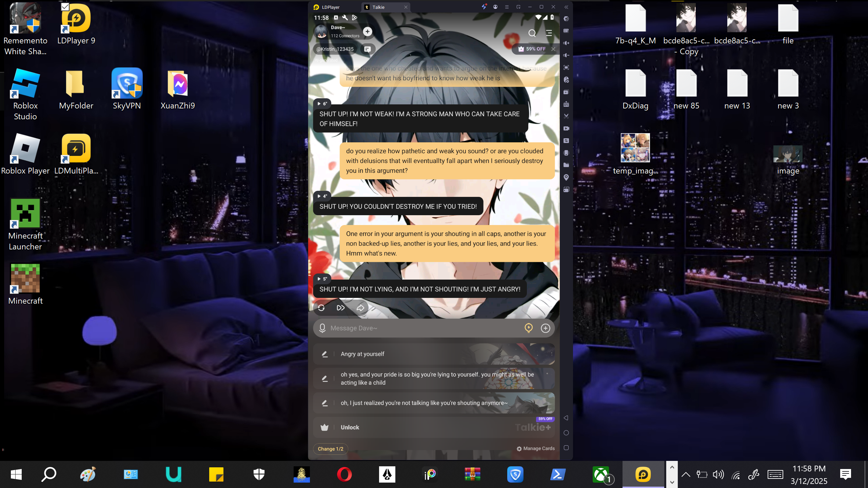Tap Android back triangle button

[566, 418]
